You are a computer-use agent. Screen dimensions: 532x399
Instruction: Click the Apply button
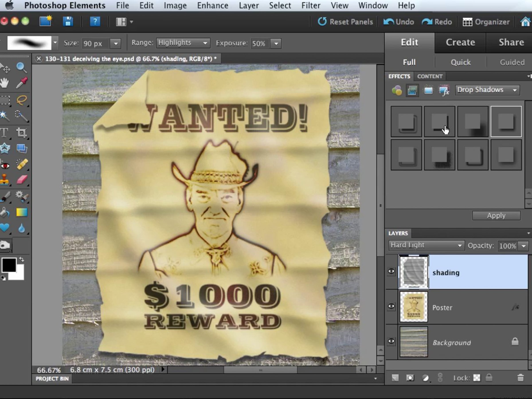click(496, 215)
